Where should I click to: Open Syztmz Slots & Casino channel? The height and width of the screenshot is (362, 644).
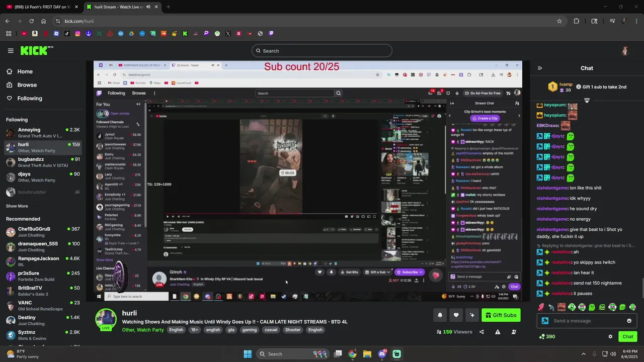click(43, 335)
